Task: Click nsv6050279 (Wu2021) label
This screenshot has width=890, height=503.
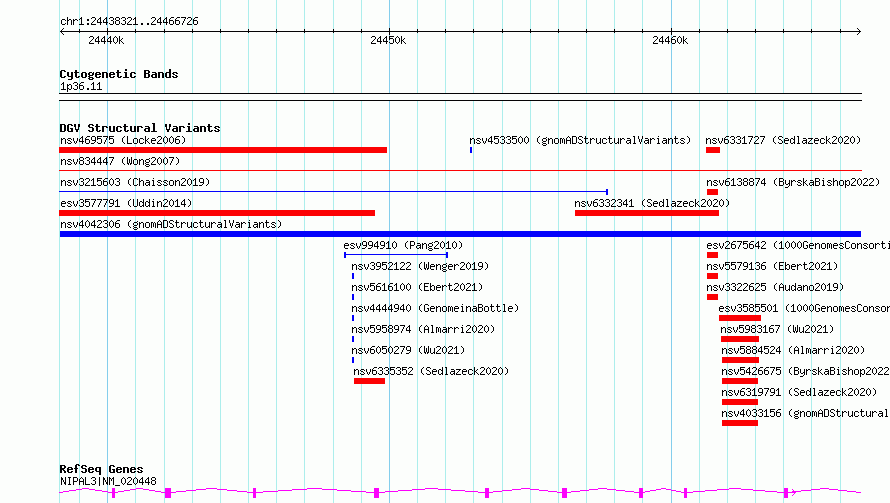Action: [408, 350]
